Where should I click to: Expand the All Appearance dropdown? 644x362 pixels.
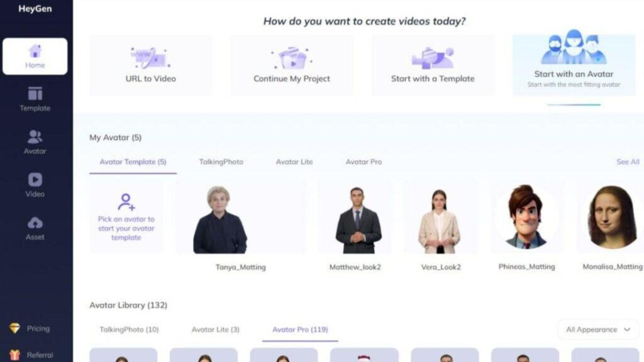click(x=598, y=329)
